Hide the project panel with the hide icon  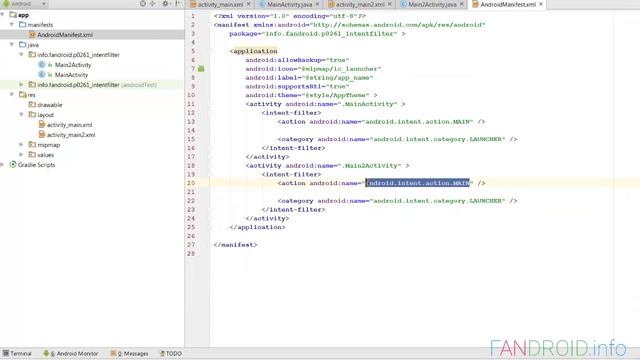tap(178, 4)
